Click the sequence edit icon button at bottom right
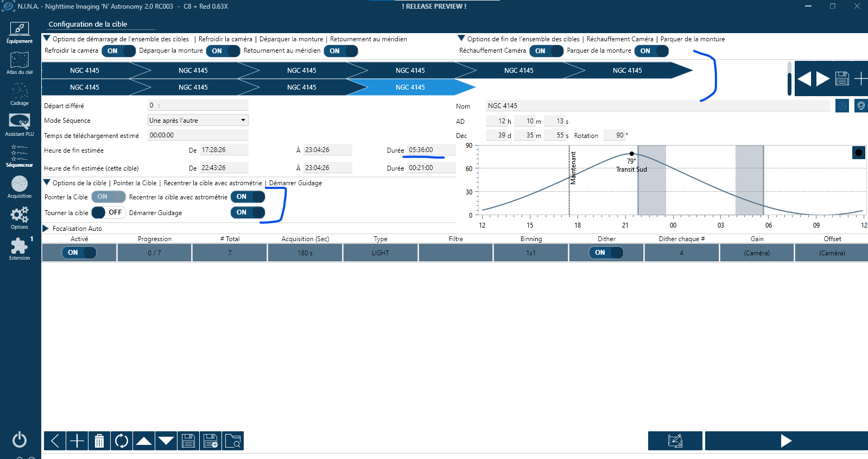Image resolution: width=868 pixels, height=459 pixels. [675, 441]
